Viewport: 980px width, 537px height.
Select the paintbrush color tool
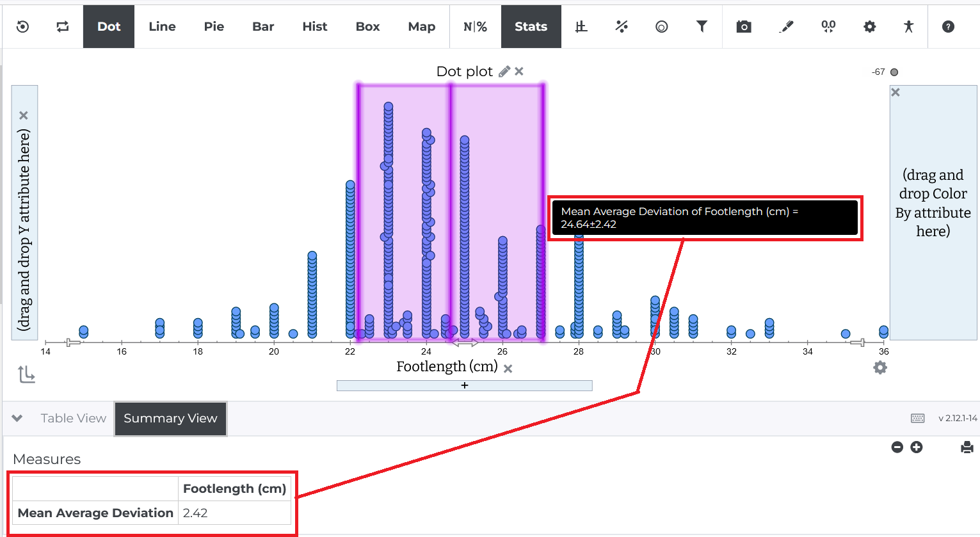coord(786,26)
